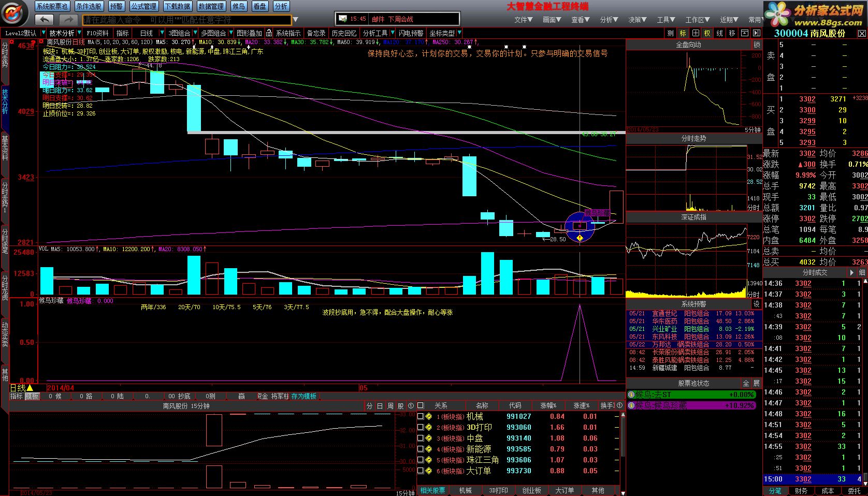Toggle the 候鸟:候鸟珍藏 stock pool status indicator
The width and height of the screenshot is (868, 496).
tap(691, 405)
